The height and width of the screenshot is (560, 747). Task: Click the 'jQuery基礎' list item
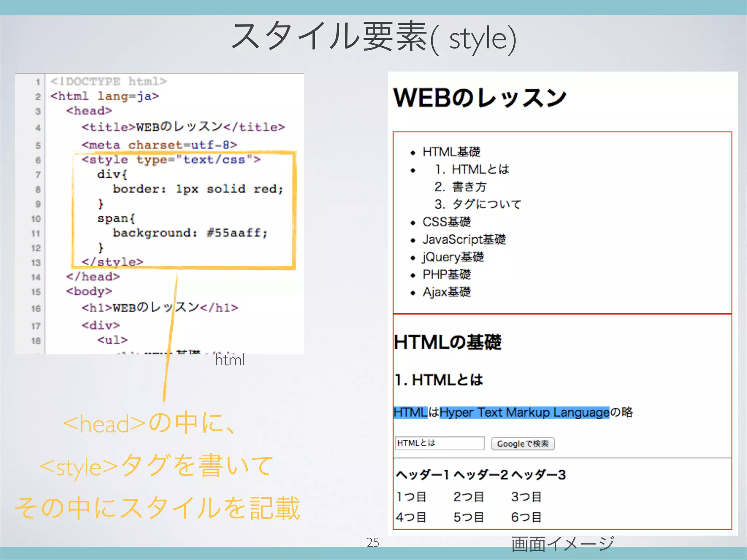pos(453,257)
